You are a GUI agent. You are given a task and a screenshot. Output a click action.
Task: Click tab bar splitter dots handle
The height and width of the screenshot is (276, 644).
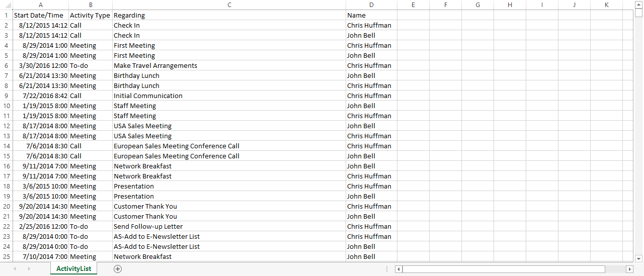(x=387, y=269)
